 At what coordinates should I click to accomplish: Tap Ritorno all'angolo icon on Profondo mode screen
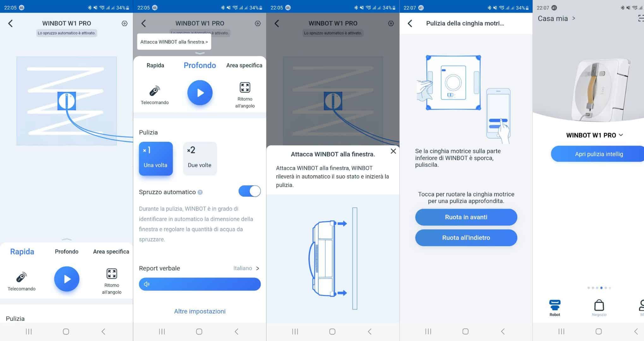[245, 95]
